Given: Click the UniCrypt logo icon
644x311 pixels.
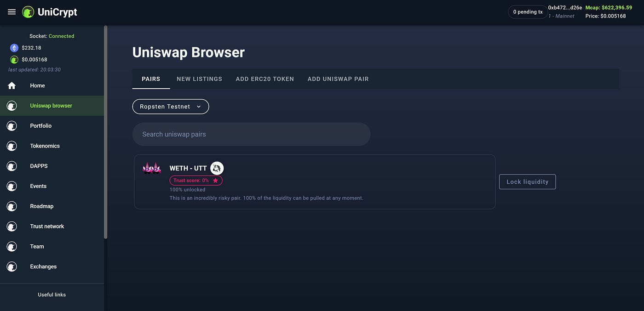Looking at the screenshot, I should pyautogui.click(x=28, y=12).
